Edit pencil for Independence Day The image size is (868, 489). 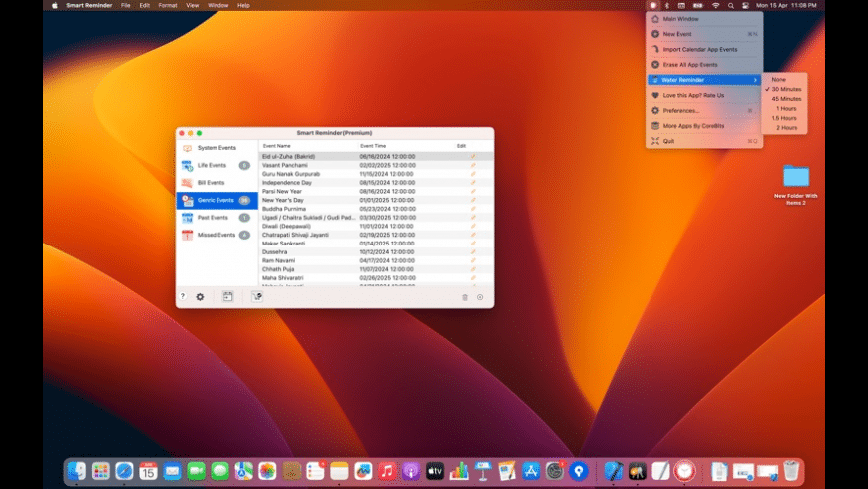coord(473,183)
